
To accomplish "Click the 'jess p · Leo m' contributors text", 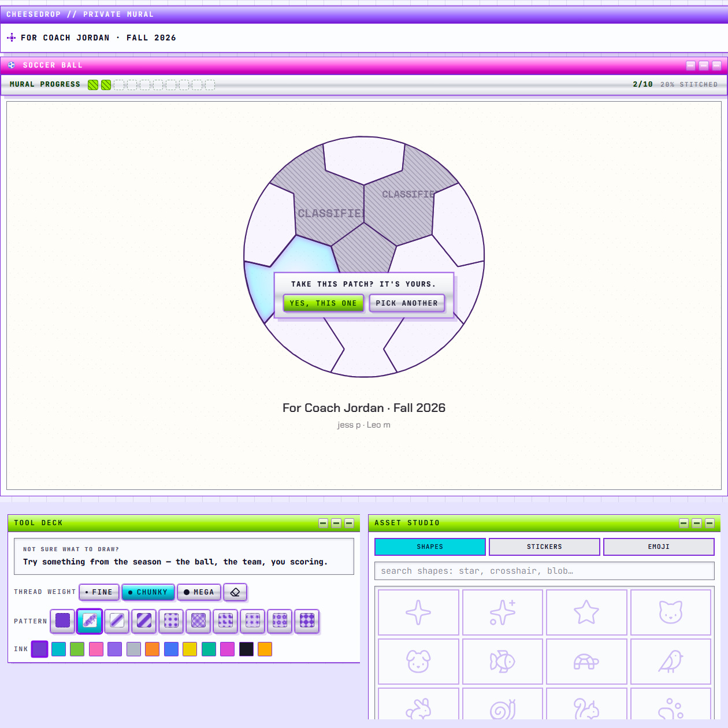I will pyautogui.click(x=363, y=425).
